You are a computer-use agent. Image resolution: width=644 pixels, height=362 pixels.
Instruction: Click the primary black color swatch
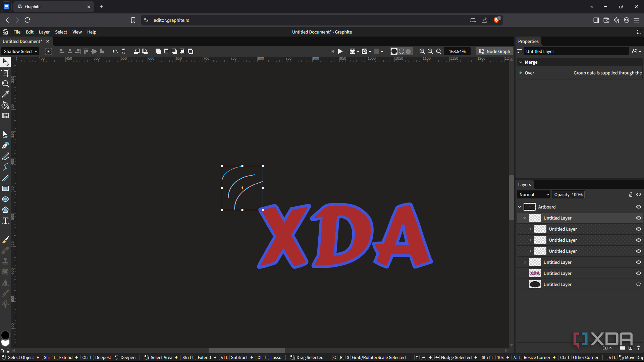click(5, 335)
